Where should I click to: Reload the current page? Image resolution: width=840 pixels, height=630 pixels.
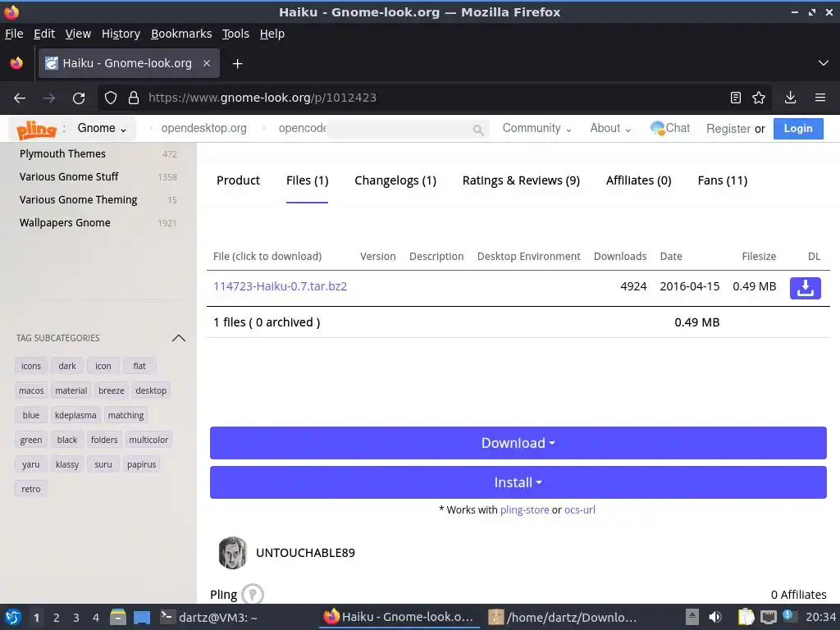(x=79, y=98)
